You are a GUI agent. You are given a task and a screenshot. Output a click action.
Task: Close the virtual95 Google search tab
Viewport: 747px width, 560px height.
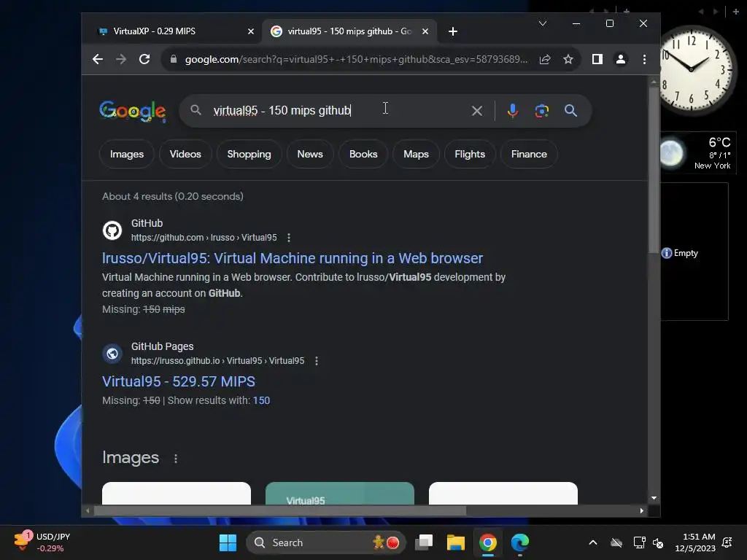425,31
